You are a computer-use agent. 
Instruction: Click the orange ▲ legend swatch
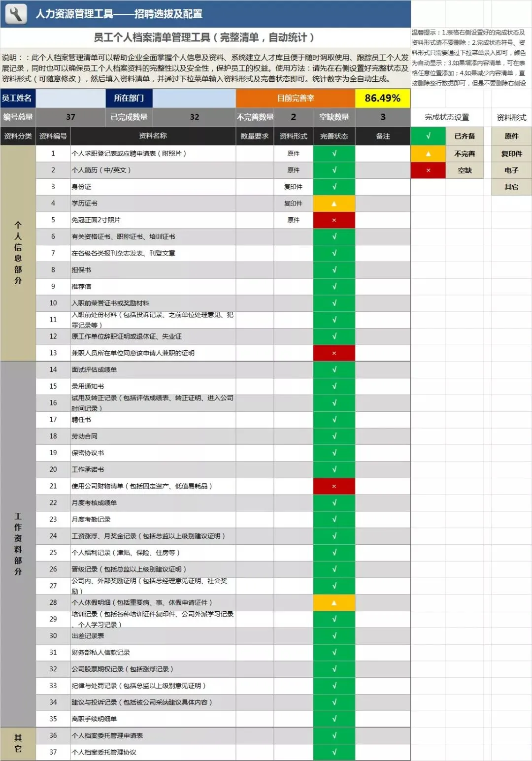428,154
